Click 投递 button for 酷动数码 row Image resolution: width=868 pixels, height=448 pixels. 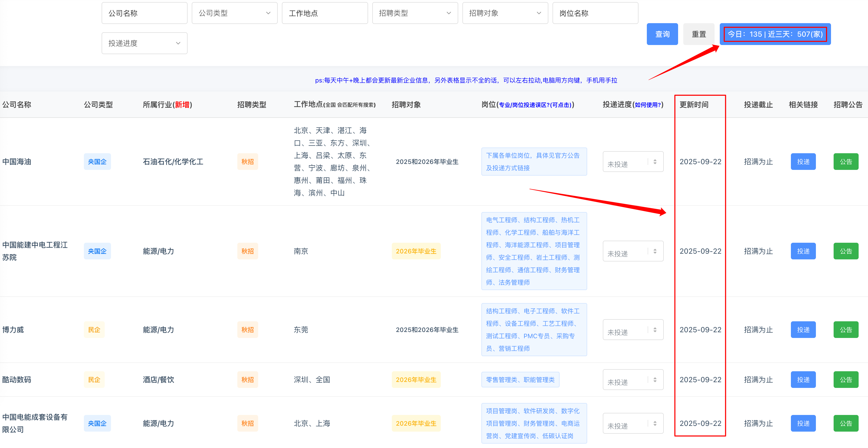pyautogui.click(x=803, y=379)
